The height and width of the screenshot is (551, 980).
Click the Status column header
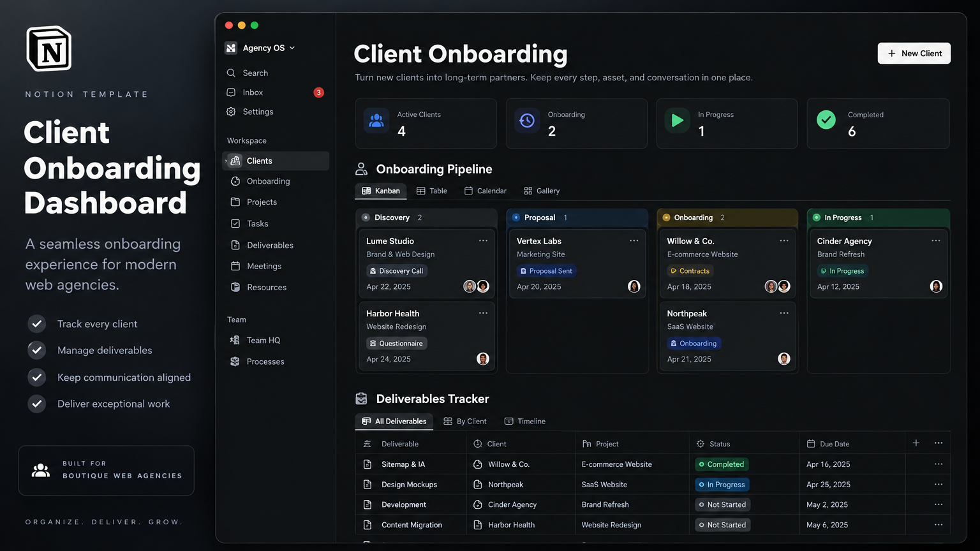[x=713, y=444]
